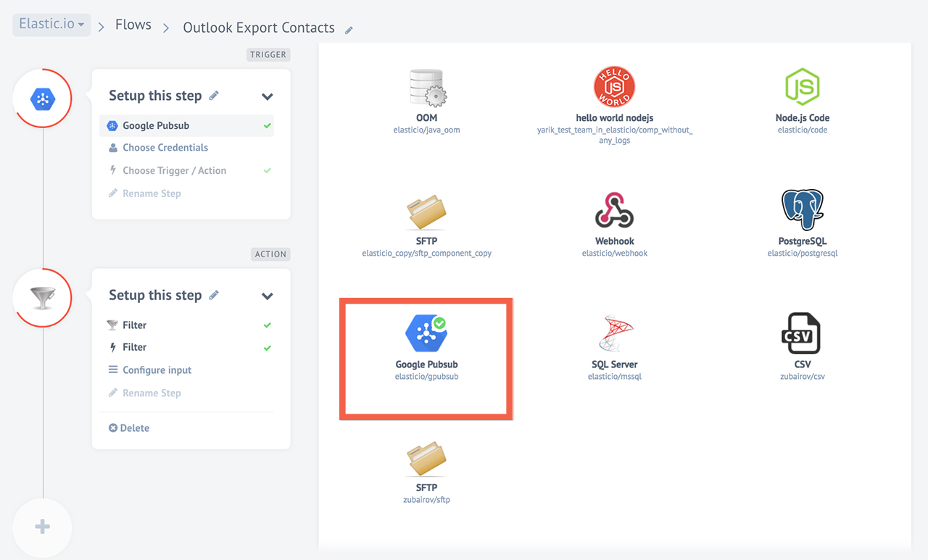Click the zubairov/csv label
Image resolution: width=928 pixels, height=560 pixels.
point(802,377)
